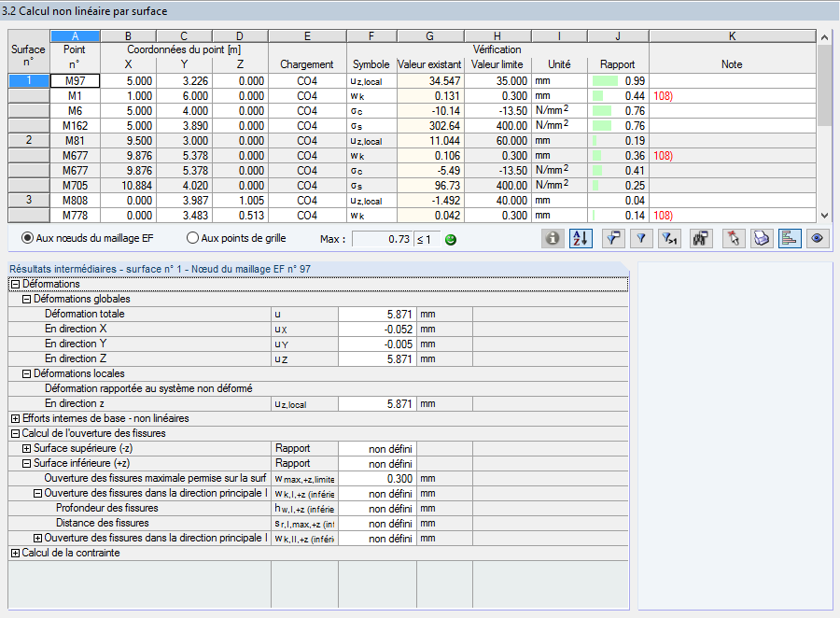Image resolution: width=840 pixels, height=618 pixels.
Task: Click 'Profondeur des fissures' row
Action: coord(318,508)
